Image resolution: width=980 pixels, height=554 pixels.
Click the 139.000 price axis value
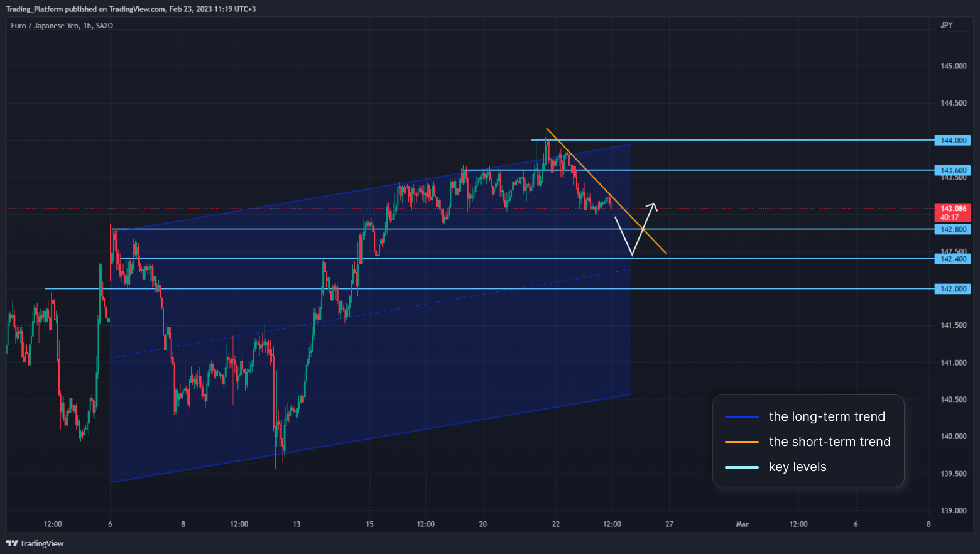click(x=953, y=511)
